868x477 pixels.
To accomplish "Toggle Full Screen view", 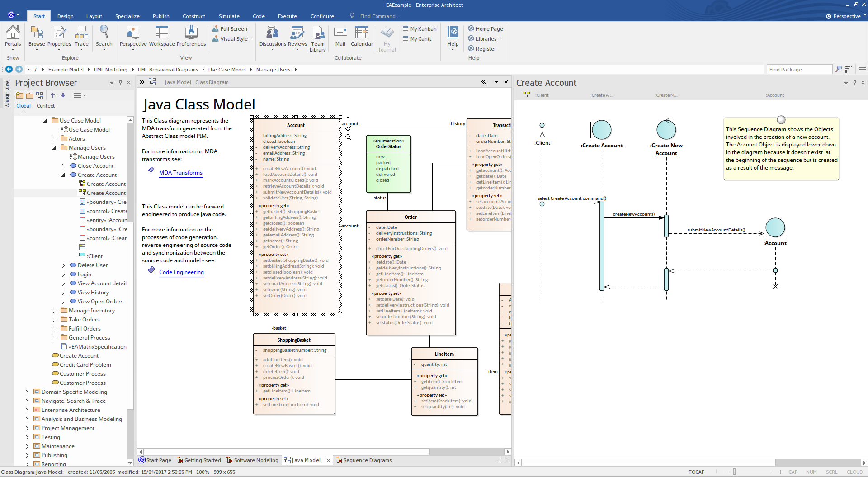I will [230, 29].
